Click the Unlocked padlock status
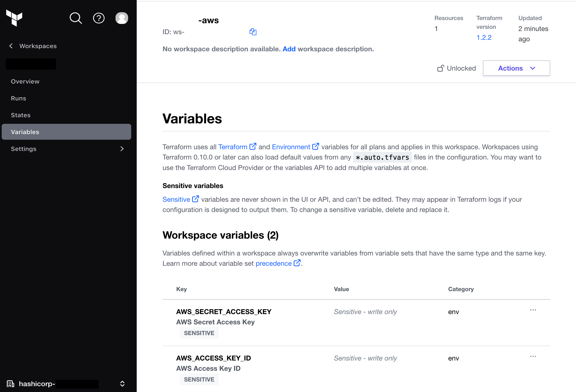The width and height of the screenshot is (581, 392). (456, 68)
